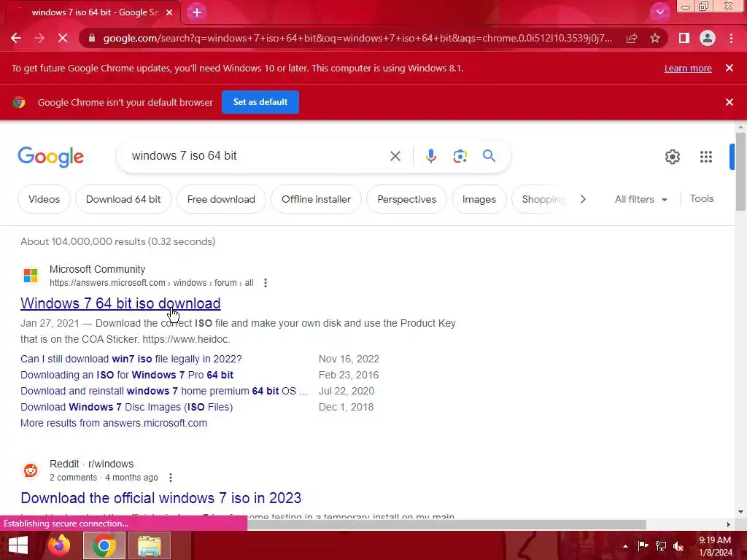Open Download Windows 7 Disc Images link
747x560 pixels.
click(126, 407)
